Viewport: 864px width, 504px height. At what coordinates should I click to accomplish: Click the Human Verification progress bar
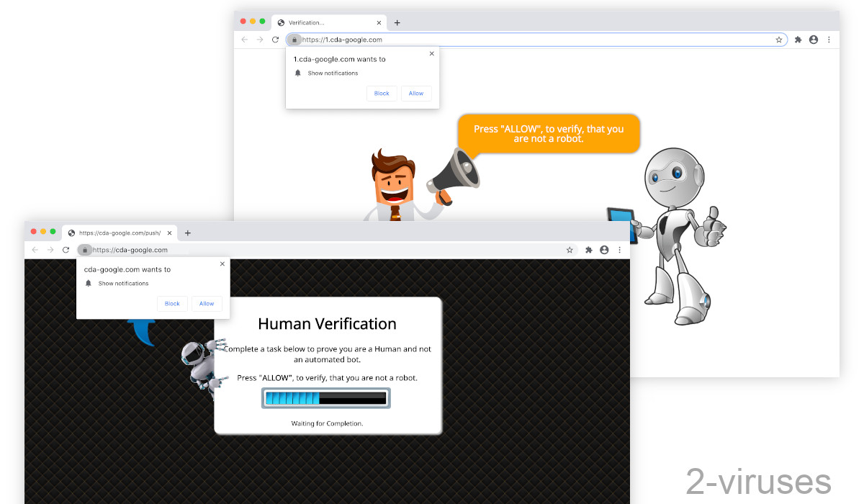coord(325,398)
